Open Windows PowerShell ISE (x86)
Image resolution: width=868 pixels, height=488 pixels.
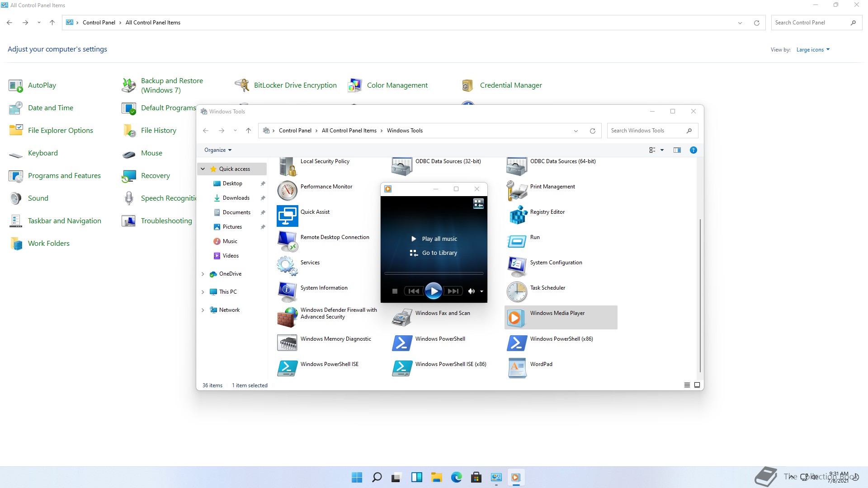tap(439, 368)
